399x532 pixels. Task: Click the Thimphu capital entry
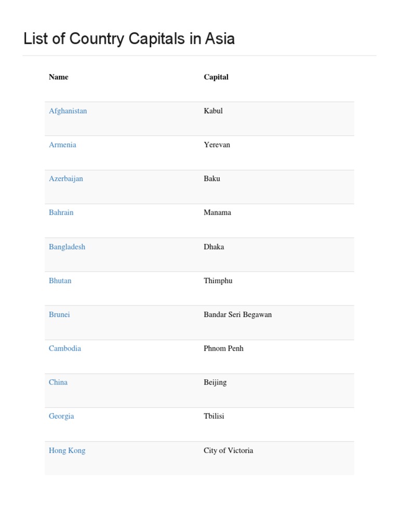pyautogui.click(x=218, y=281)
